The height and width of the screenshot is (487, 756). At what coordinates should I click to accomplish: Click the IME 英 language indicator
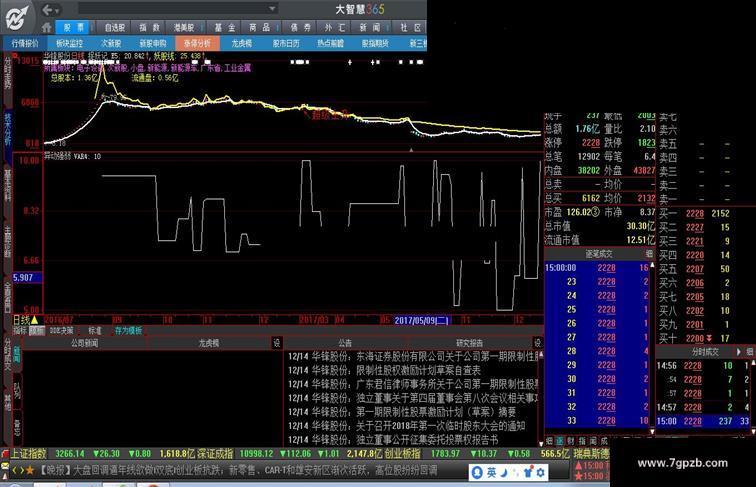(491, 473)
